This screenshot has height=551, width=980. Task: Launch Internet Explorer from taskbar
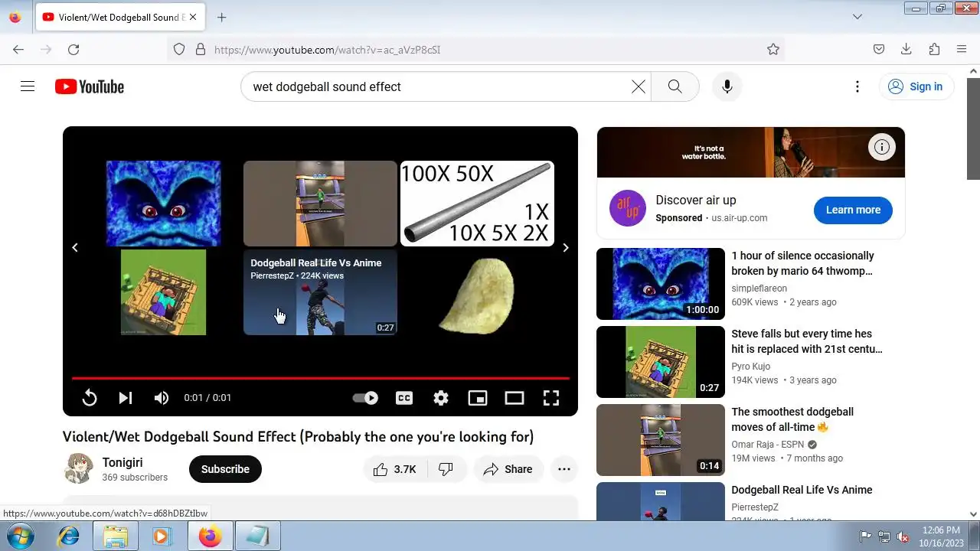point(69,536)
